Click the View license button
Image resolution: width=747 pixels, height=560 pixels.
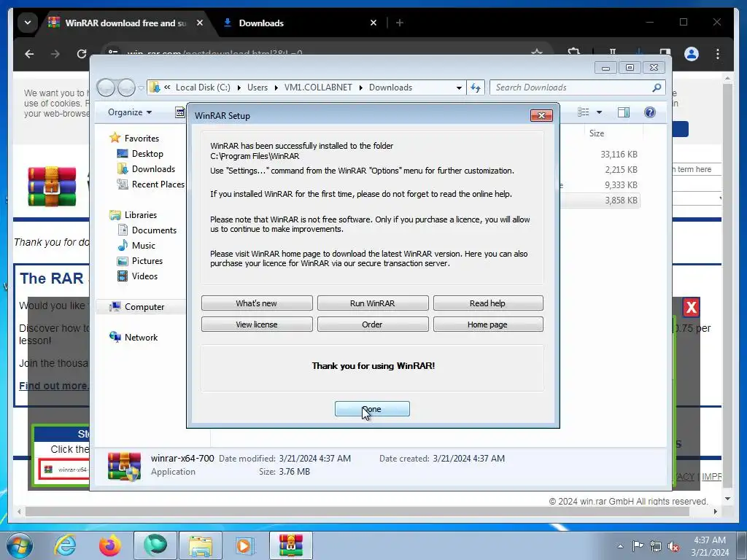coord(257,324)
